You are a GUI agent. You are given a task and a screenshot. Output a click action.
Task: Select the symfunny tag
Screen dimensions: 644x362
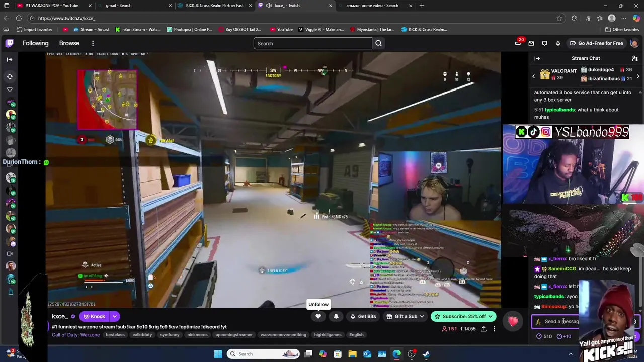(170, 335)
